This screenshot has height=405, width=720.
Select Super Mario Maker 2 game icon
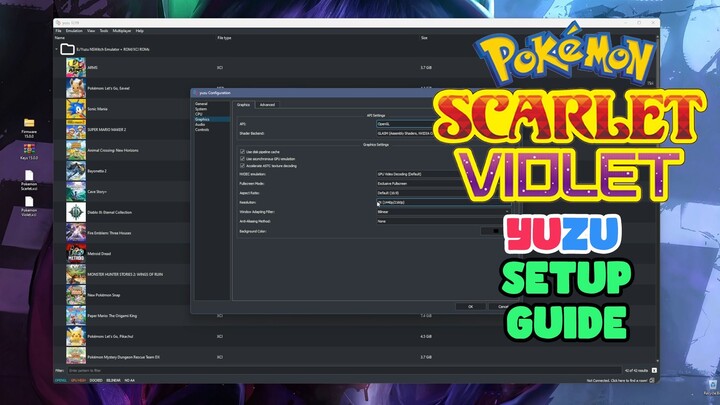76,129
